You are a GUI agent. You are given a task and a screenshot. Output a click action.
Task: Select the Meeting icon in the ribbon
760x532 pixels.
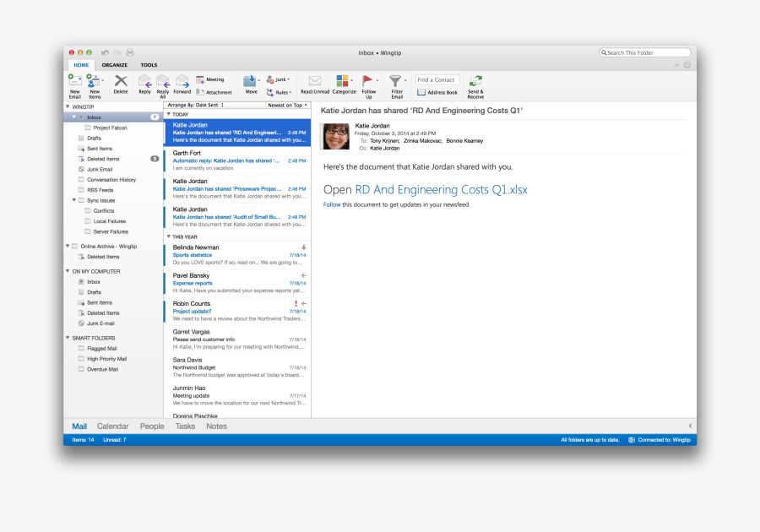click(209, 79)
